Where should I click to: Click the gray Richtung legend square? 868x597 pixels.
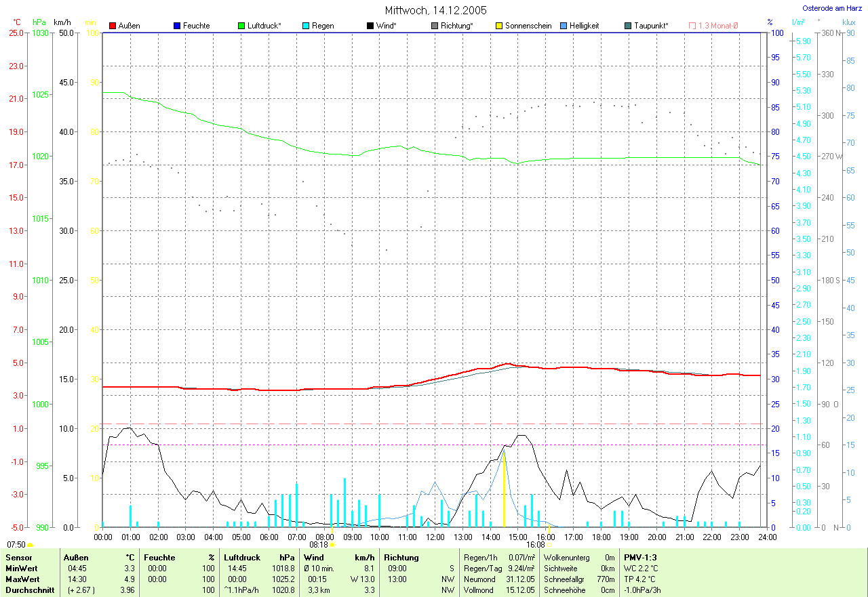(x=435, y=26)
